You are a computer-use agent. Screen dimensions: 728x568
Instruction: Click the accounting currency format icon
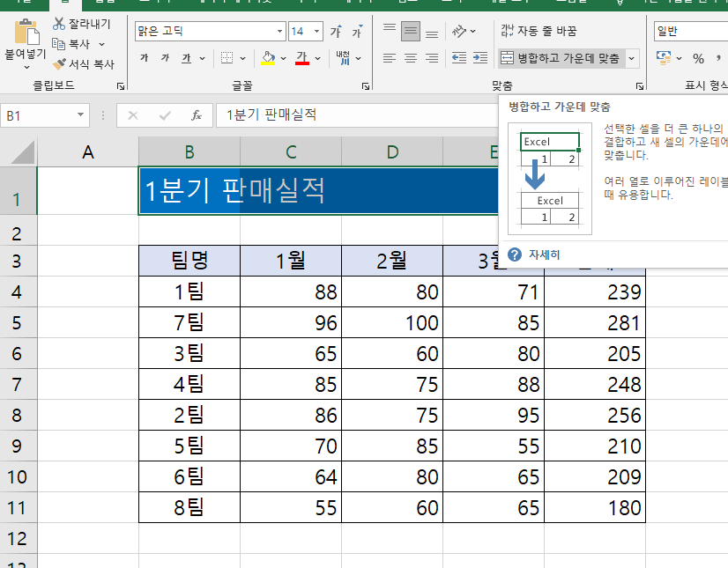pos(664,58)
